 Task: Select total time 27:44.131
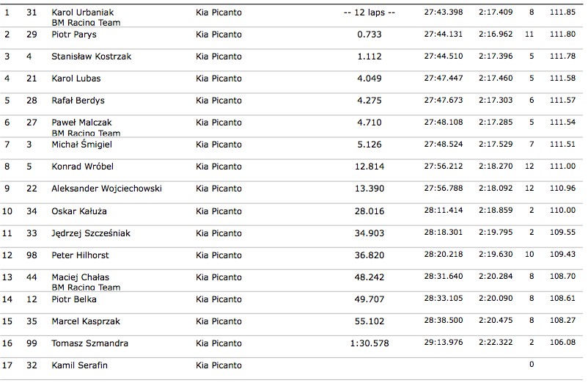[x=443, y=34]
